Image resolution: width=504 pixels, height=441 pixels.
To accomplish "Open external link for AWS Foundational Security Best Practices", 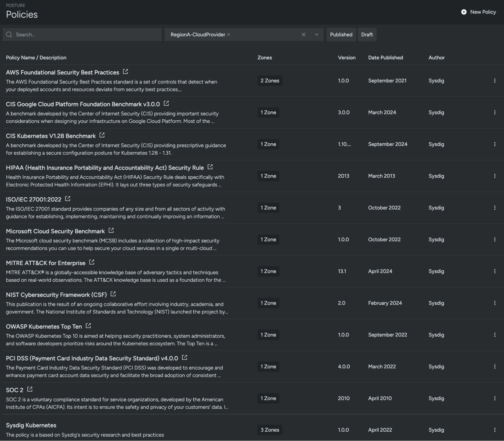I will coord(125,72).
